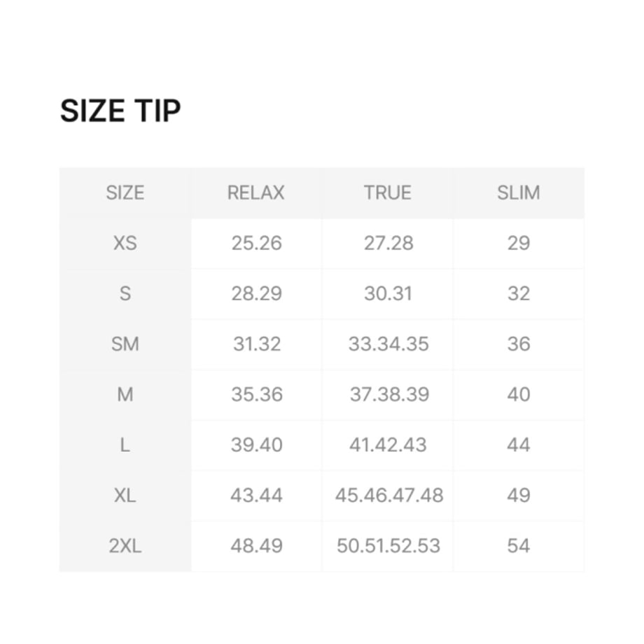The image size is (644, 644).
Task: Click the slim value 54 cell
Action: [519, 546]
